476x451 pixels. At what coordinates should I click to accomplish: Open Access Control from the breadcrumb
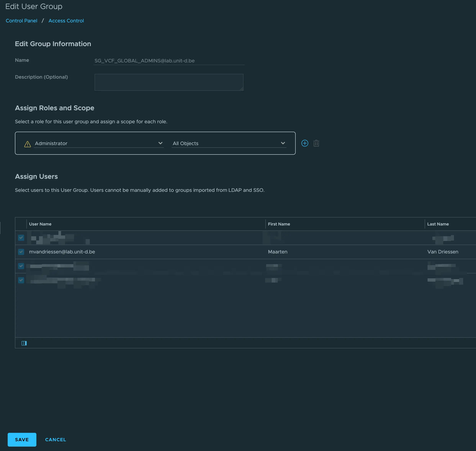66,21
